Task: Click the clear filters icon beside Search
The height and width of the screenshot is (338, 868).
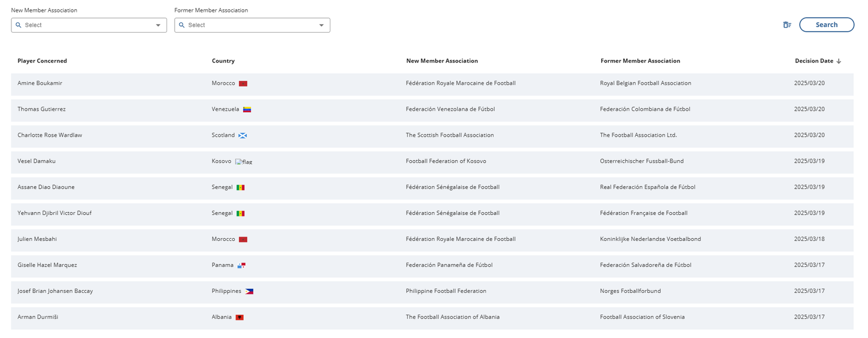Action: (x=787, y=25)
